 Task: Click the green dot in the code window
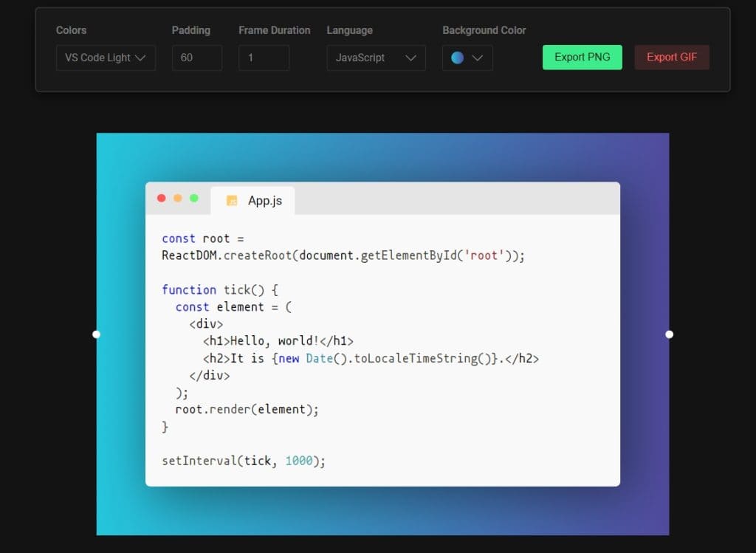pyautogui.click(x=194, y=198)
